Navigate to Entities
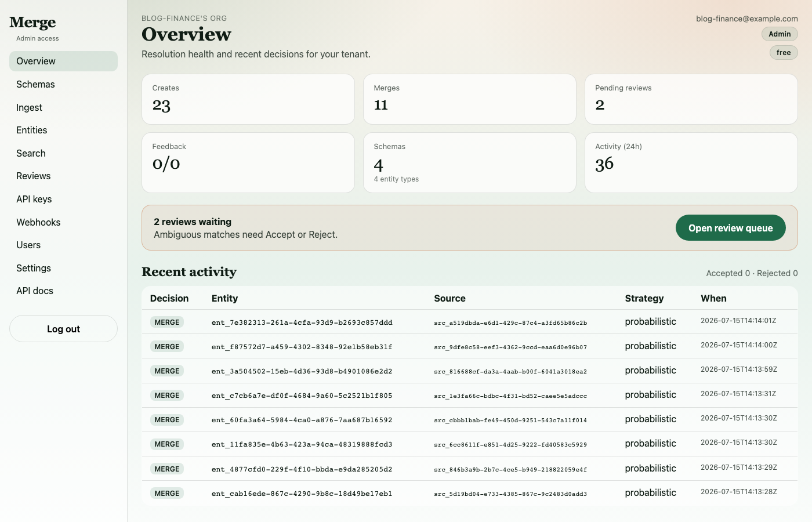Image resolution: width=812 pixels, height=522 pixels. pyautogui.click(x=63, y=130)
